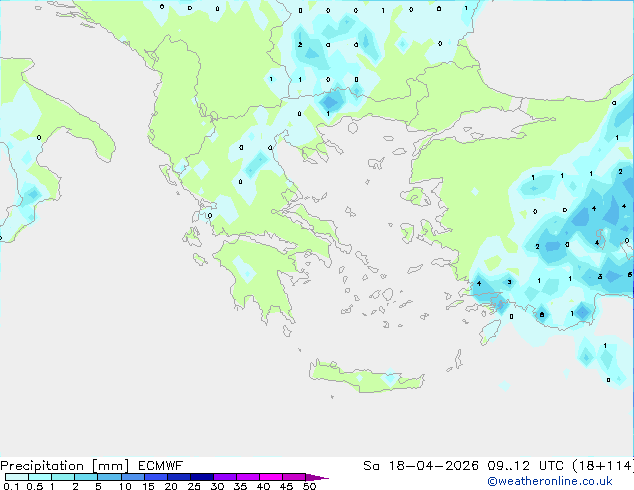Click the date 'Sa 18-04-2026'
Screen dimensions: 634x490
421,465
